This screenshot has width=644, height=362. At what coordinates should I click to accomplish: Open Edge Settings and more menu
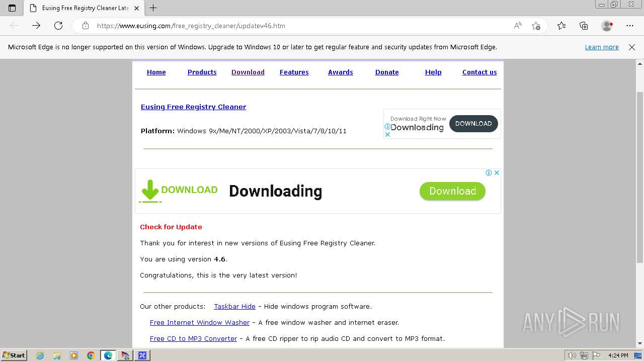(630, 26)
